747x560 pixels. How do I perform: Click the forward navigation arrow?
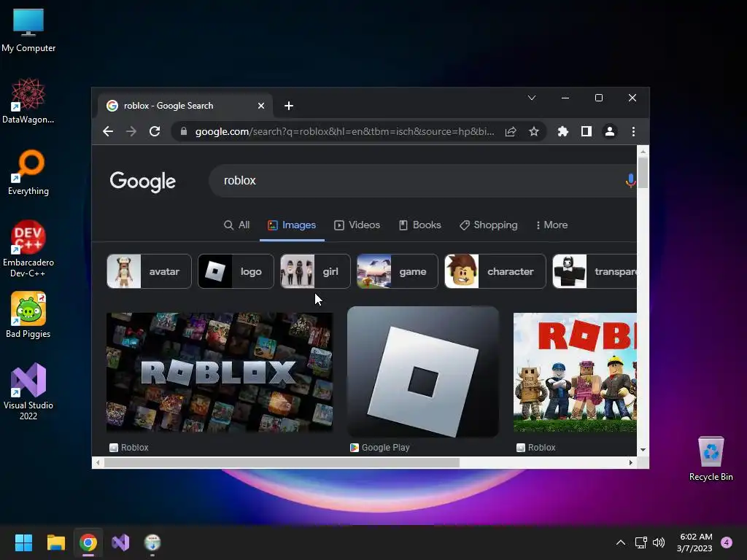(x=131, y=131)
